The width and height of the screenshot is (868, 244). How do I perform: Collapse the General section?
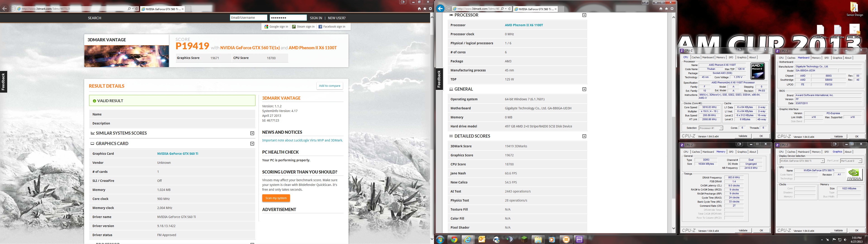[584, 89]
